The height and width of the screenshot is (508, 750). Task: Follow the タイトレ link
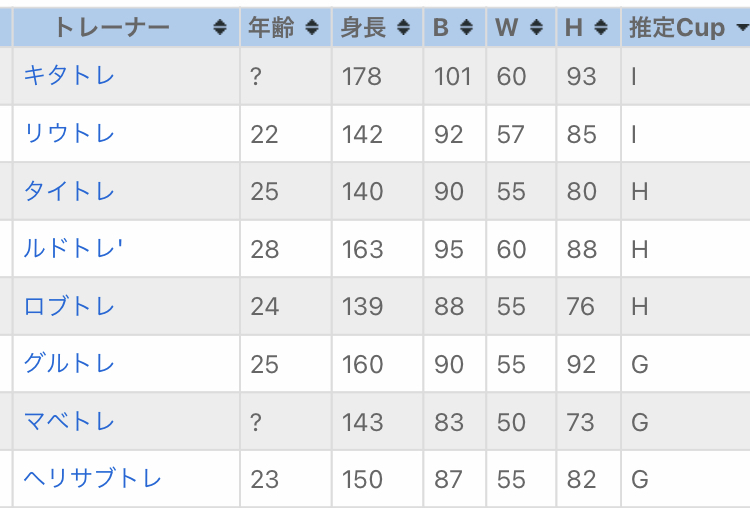point(69,191)
